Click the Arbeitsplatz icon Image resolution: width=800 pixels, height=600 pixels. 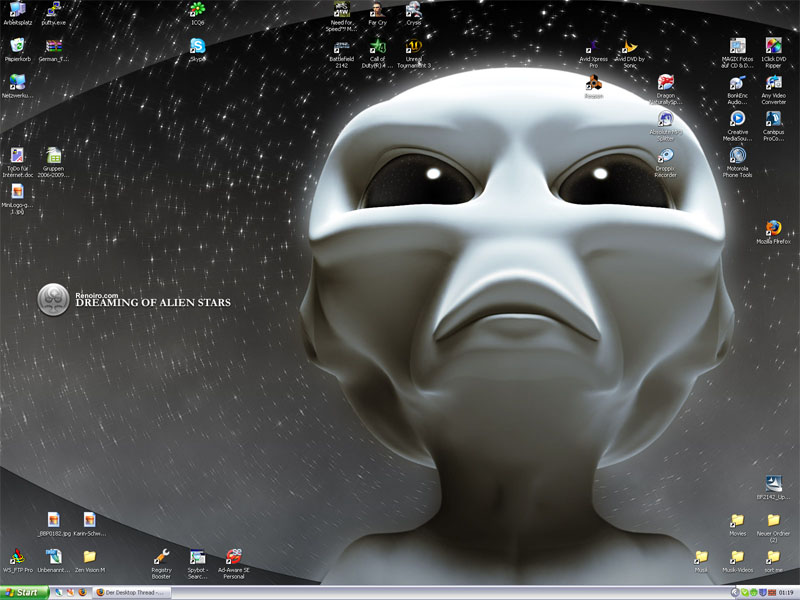point(17,10)
